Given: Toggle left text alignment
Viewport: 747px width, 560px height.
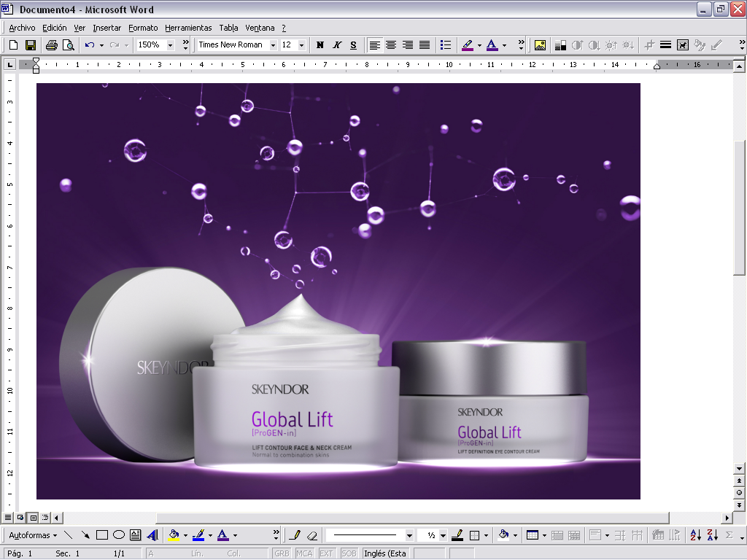Looking at the screenshot, I should [x=374, y=44].
